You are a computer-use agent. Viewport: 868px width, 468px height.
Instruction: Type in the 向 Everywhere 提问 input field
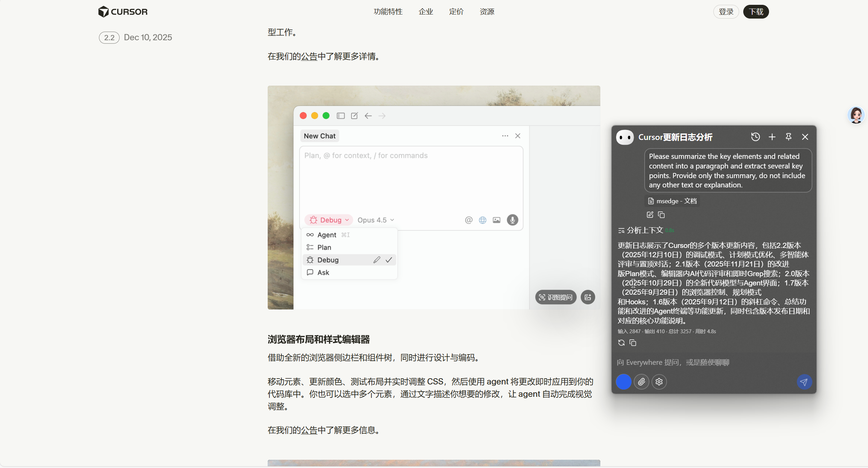pos(708,362)
